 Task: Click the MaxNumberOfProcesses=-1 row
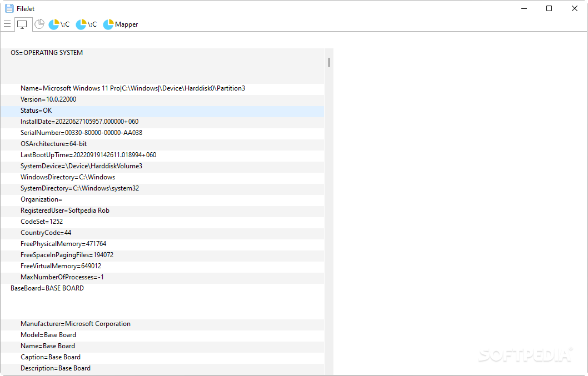tap(162, 278)
